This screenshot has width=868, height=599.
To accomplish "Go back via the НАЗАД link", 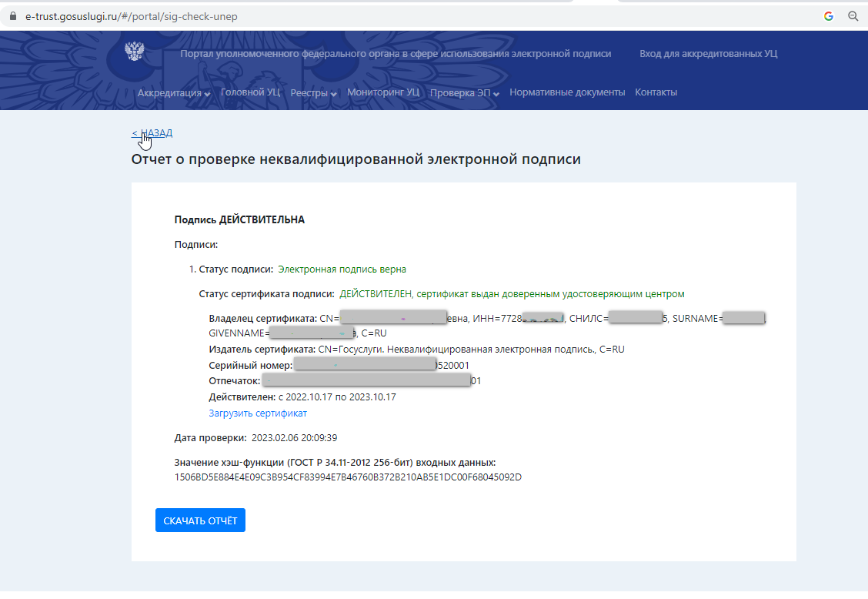I will (x=152, y=133).
